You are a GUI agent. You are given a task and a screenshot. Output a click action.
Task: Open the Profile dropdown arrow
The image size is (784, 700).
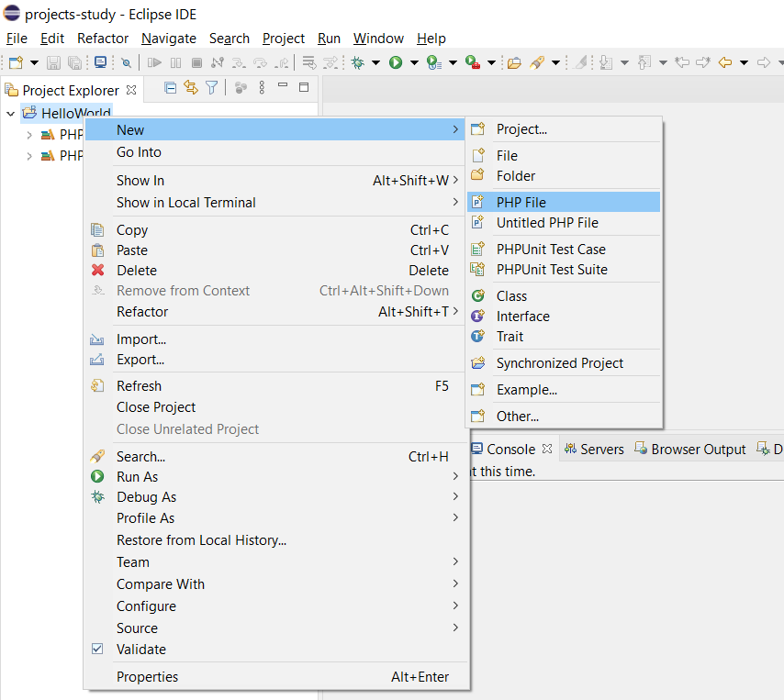[x=453, y=62]
